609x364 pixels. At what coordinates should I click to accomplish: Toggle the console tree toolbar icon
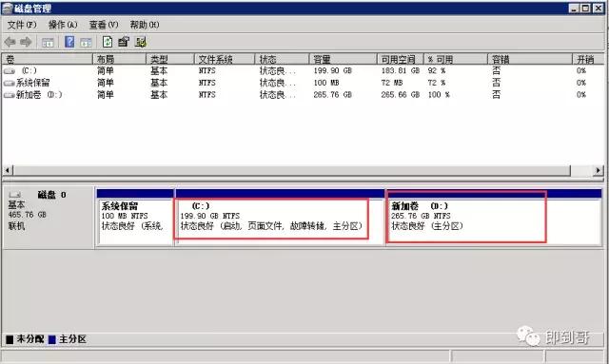48,43
